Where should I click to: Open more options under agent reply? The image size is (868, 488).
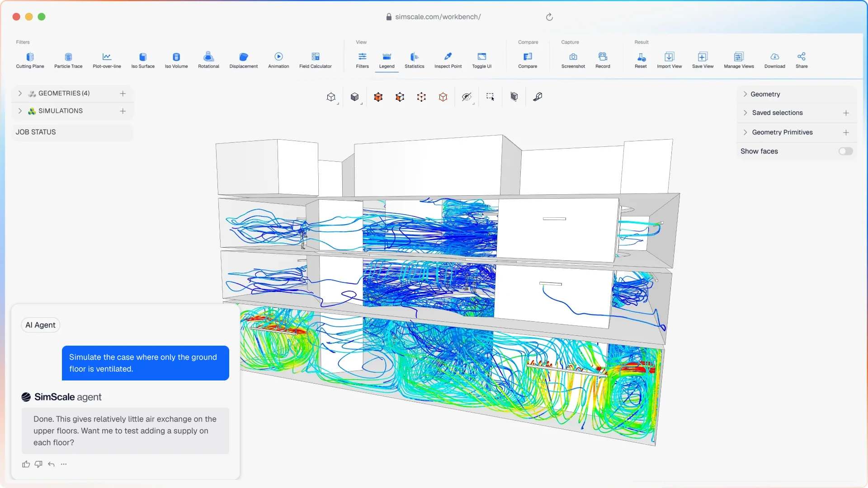coord(64,464)
